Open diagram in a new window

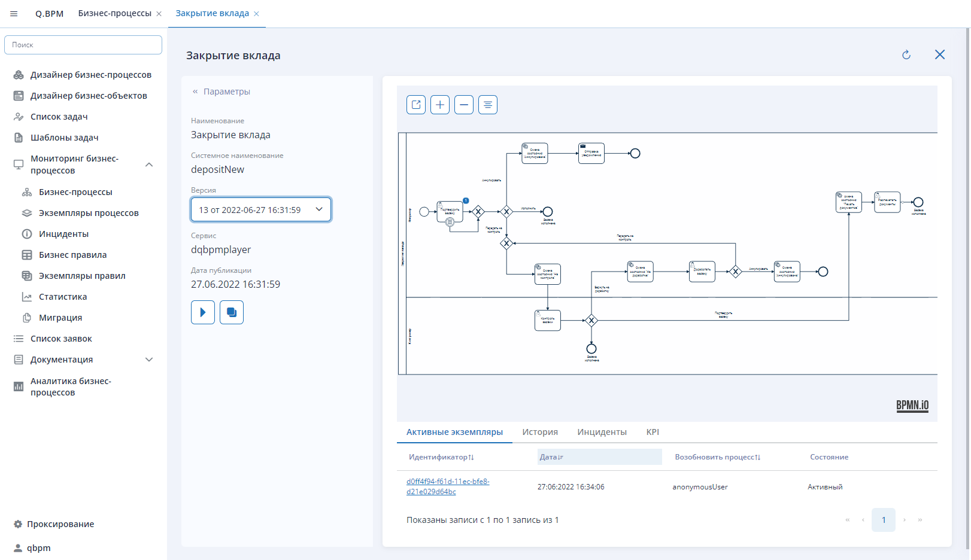pos(416,105)
